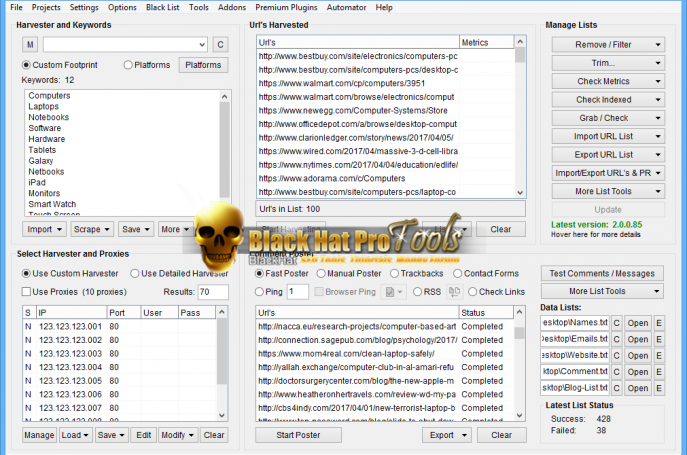Click the proxy list scrollbar thumb
Viewport: 687px width, 455px height.
point(222,351)
